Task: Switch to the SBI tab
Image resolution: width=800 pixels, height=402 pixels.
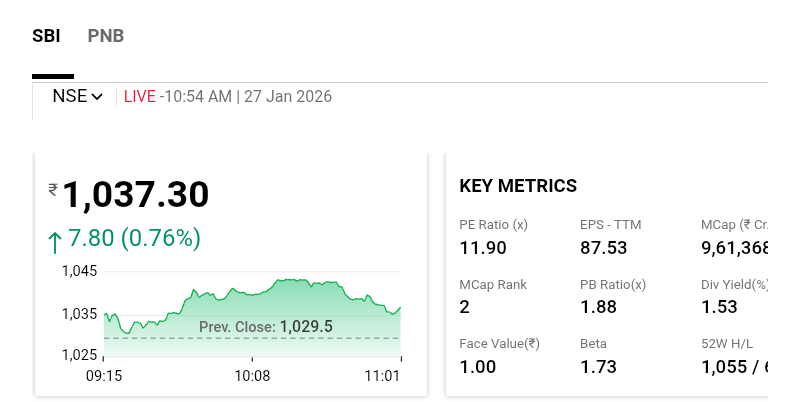Action: click(x=46, y=36)
